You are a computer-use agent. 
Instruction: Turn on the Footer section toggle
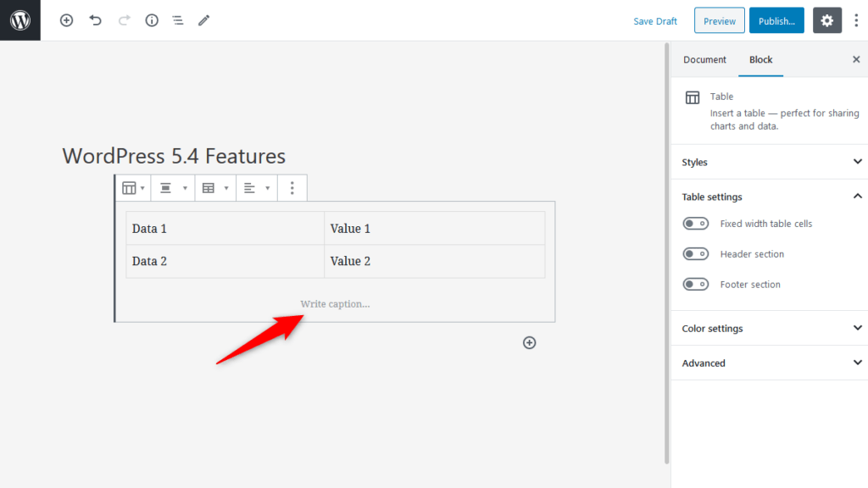tap(695, 285)
